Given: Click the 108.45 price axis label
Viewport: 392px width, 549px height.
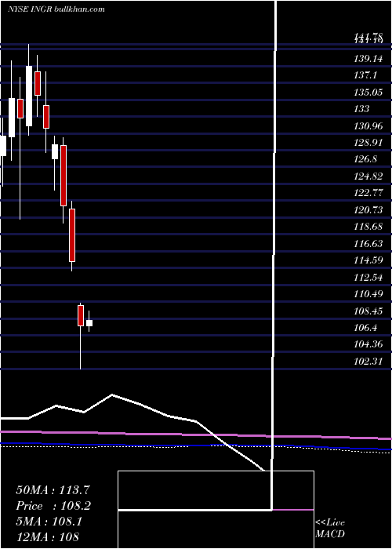Looking at the screenshot, I should pyautogui.click(x=368, y=311).
